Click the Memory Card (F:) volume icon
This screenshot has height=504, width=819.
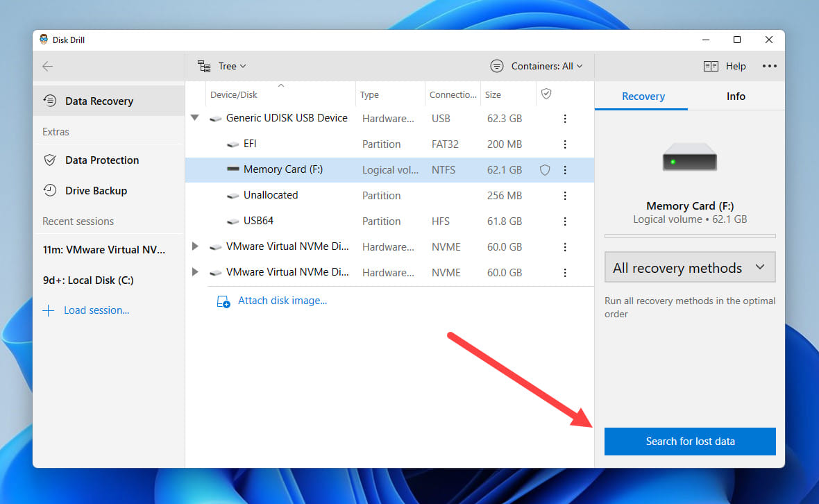pos(233,169)
